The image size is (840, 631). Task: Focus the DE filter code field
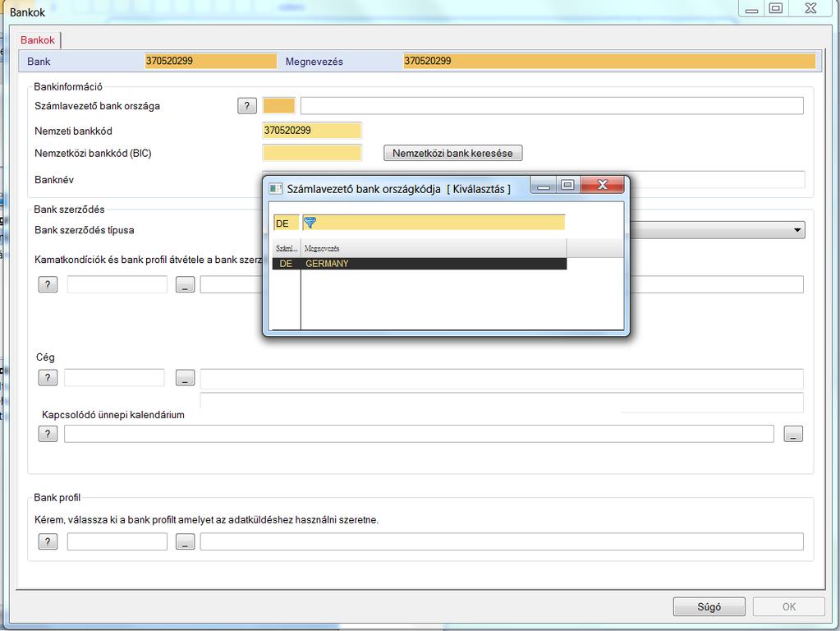(286, 223)
